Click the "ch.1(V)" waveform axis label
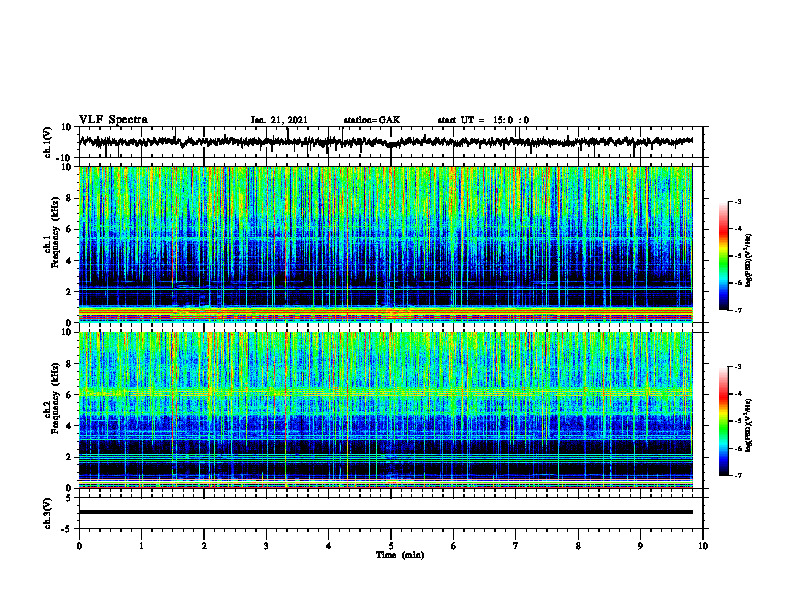 click(46, 142)
